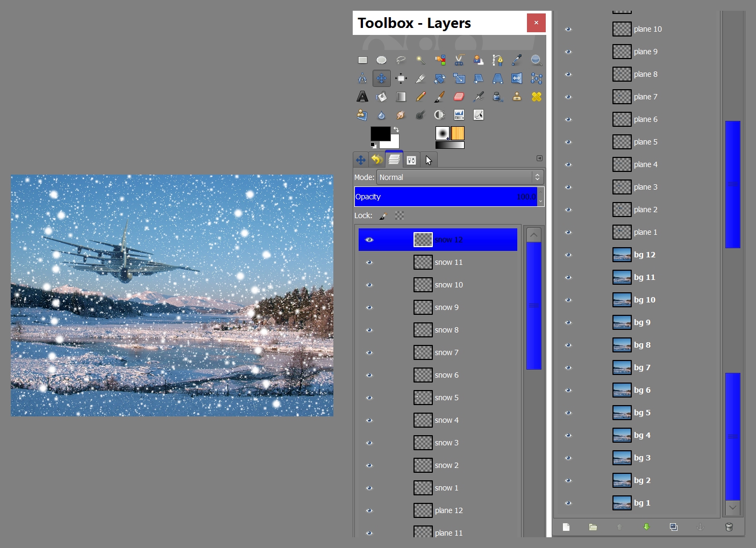Switch to the Layers tab
756x548 pixels.
394,159
